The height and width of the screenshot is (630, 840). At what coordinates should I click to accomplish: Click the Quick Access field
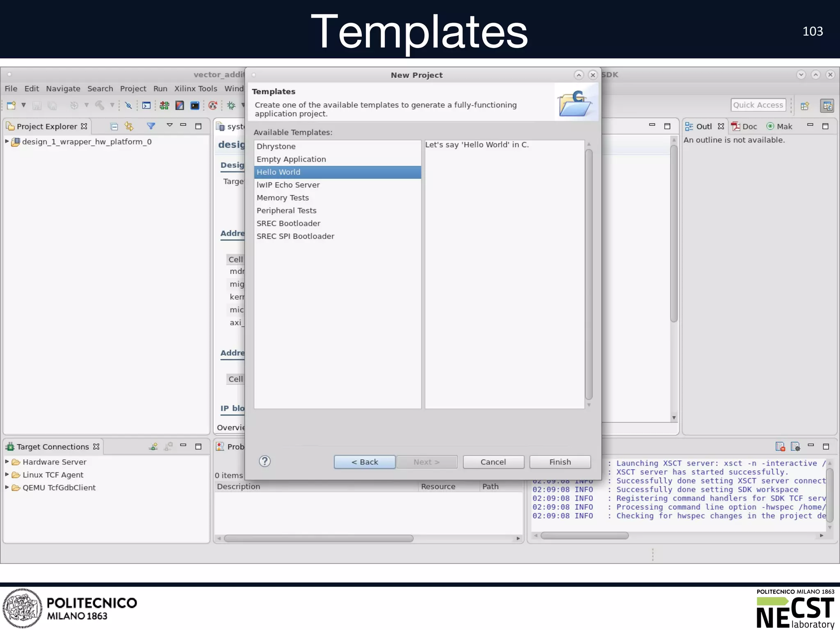tap(758, 105)
